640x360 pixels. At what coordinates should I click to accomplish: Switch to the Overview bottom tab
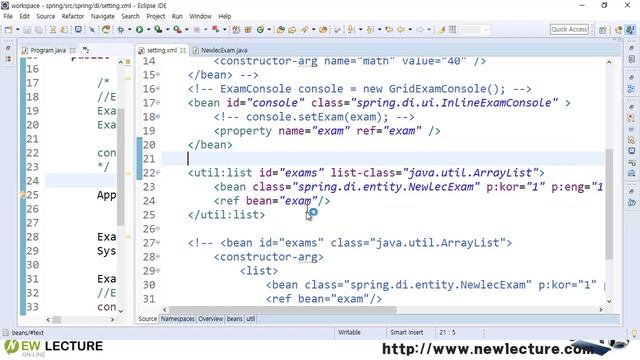click(x=211, y=319)
